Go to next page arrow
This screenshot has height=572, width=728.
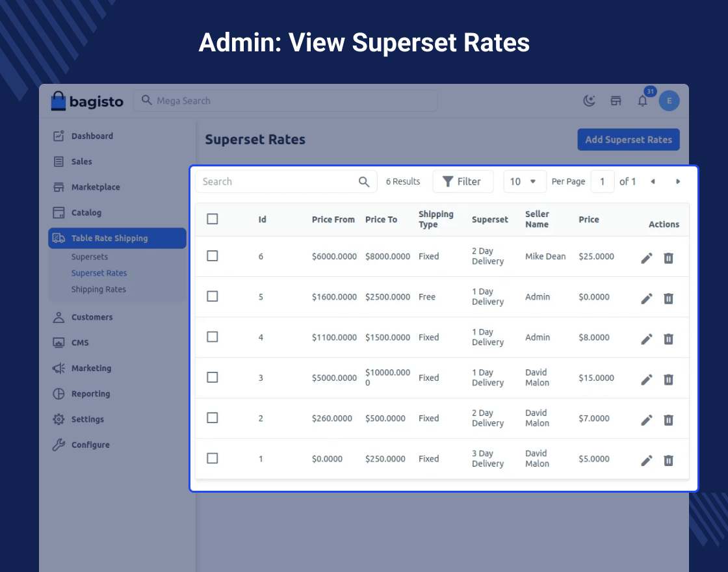[x=678, y=182]
